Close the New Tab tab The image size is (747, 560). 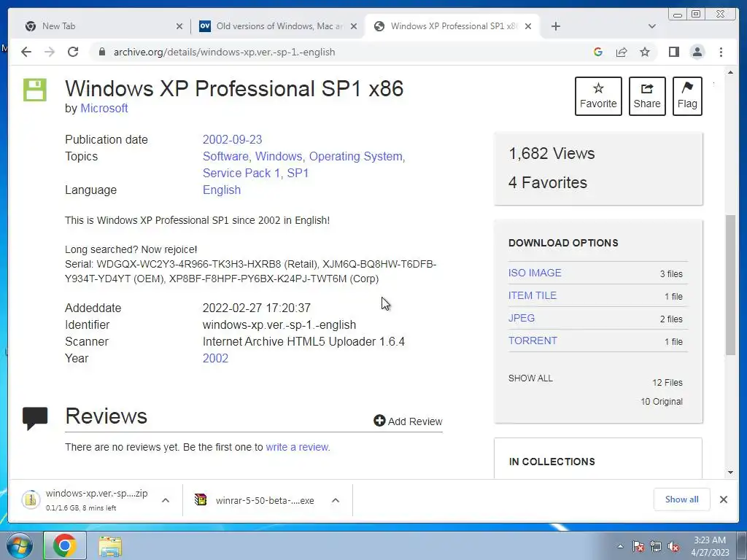tap(179, 26)
